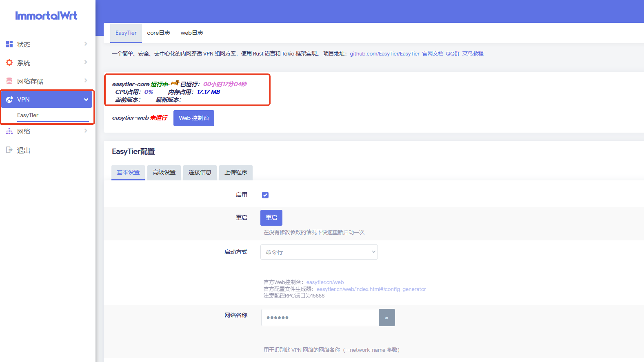Select the 上传程序 tab

tap(236, 172)
